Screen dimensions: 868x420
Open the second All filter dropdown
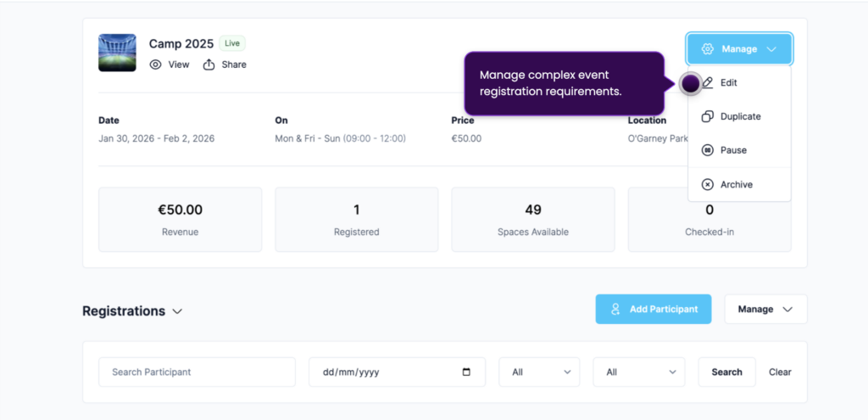pyautogui.click(x=639, y=372)
